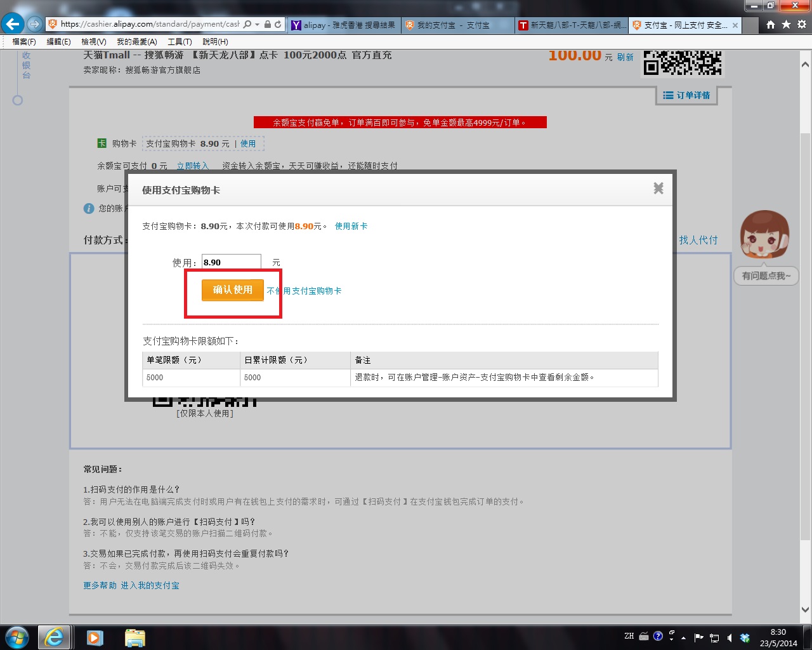812x650 pixels.
Task: Open Windows Media Player from the taskbar
Action: click(95, 637)
